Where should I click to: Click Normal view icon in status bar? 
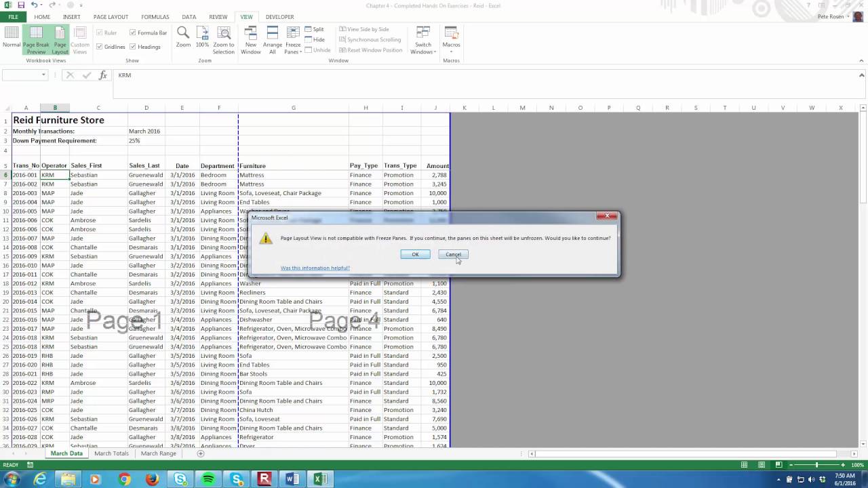click(745, 464)
